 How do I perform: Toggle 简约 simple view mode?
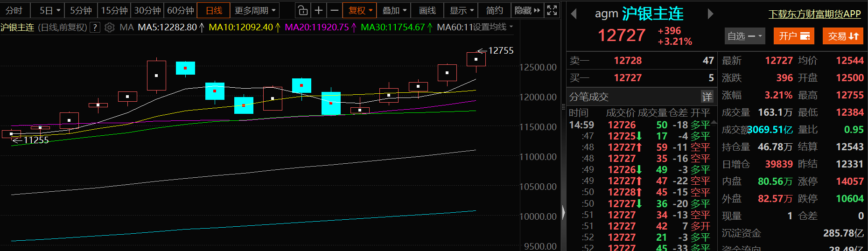click(494, 10)
